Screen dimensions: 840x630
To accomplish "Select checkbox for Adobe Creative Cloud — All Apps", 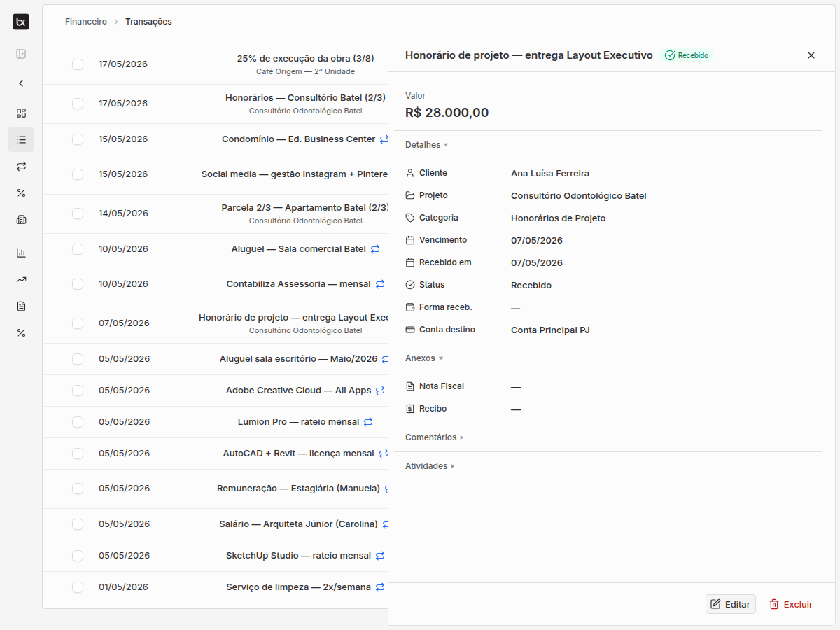I will pos(78,391).
